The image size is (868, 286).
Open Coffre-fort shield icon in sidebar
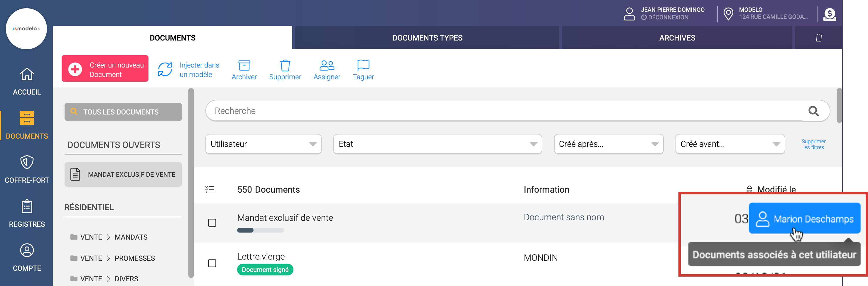coord(27,163)
